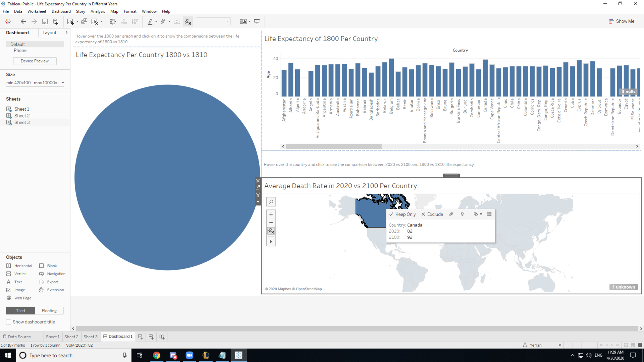Viewport: 644px width, 362px height.
Task: Expand the map toolbar arrow flyout
Action: pos(271,242)
